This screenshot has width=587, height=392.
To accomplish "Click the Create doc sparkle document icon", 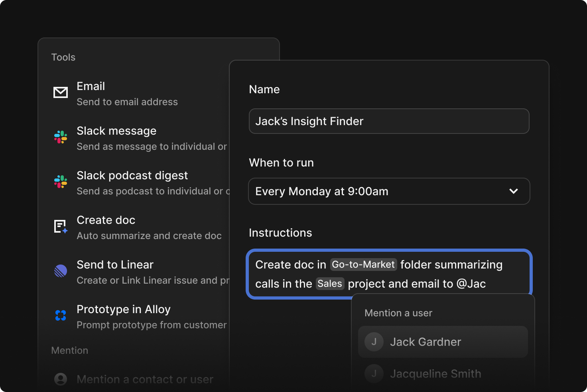I will point(61,226).
